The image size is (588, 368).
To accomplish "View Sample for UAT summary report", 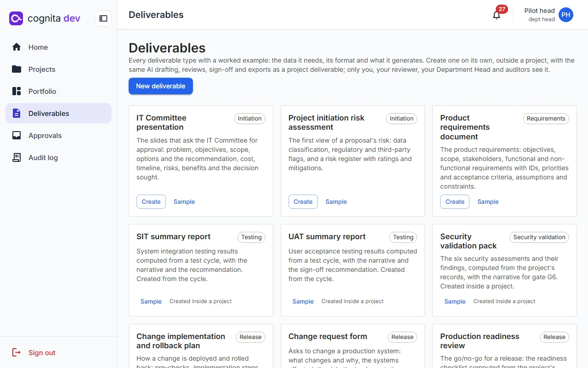I will pyautogui.click(x=303, y=301).
